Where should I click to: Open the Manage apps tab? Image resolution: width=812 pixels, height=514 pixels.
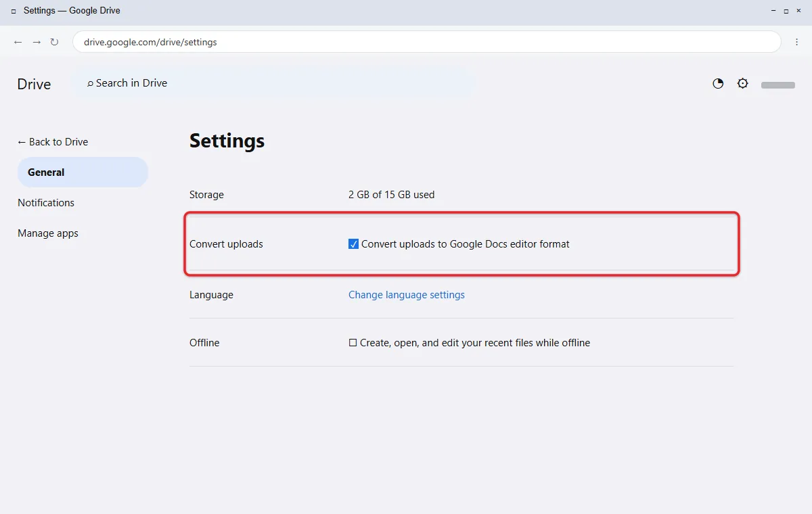click(48, 233)
